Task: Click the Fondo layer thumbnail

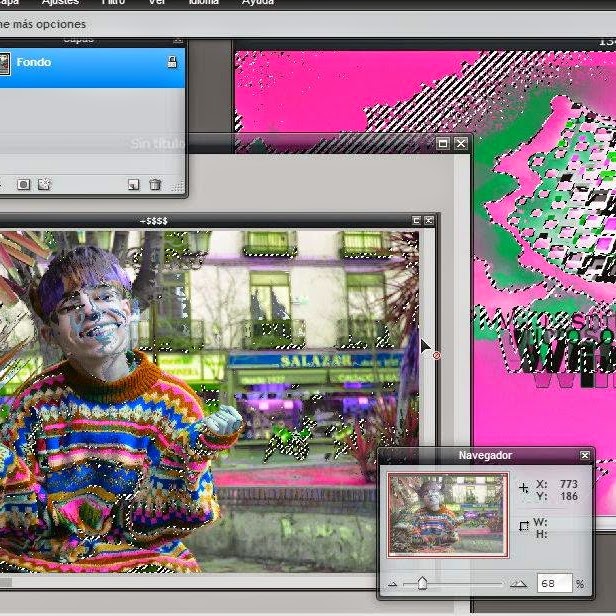Action: point(3,63)
